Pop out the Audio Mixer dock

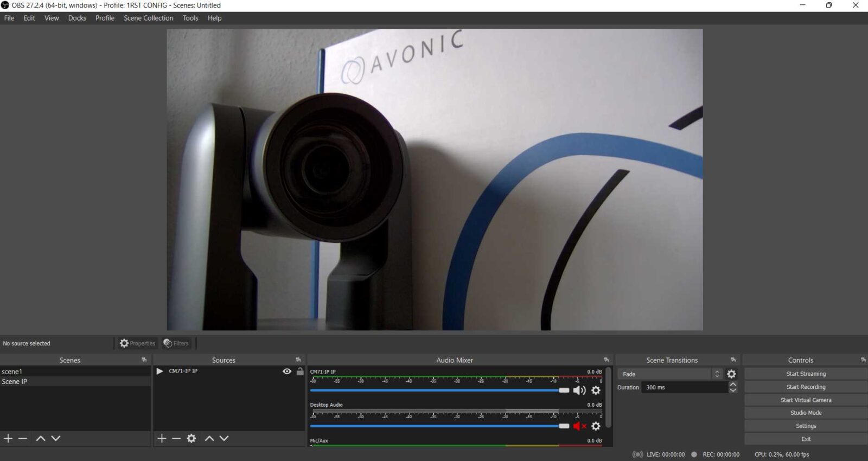coord(606,360)
